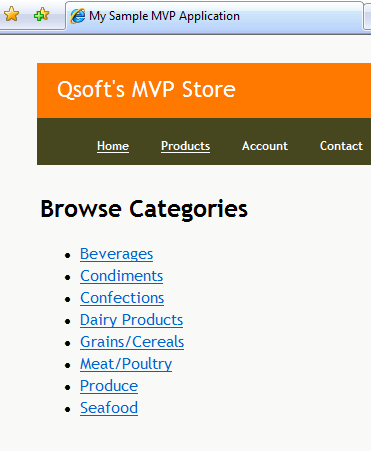Click the new tab button beside the tab

[368, 16]
